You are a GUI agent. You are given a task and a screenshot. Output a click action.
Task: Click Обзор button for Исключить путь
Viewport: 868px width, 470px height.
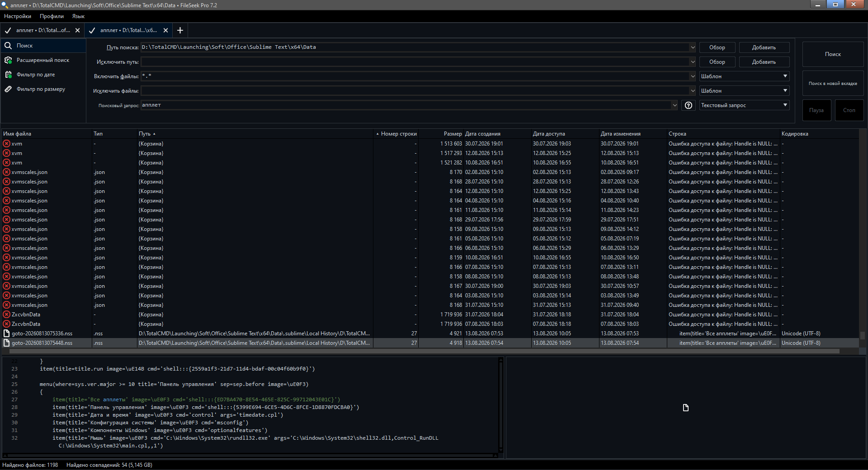tap(717, 62)
